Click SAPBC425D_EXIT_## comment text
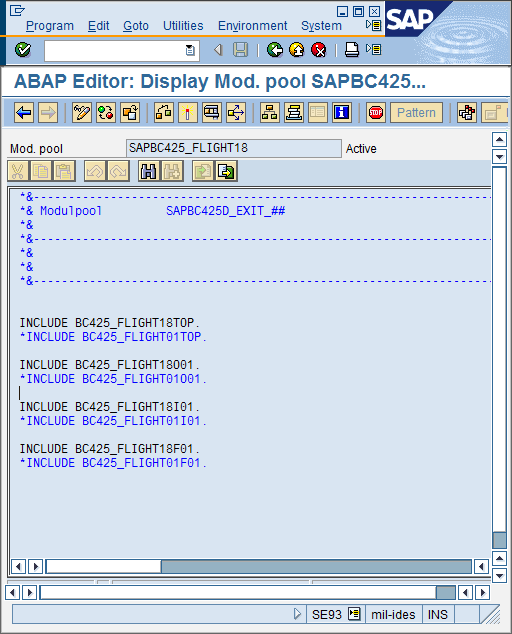The height and width of the screenshot is (634, 512). [226, 211]
